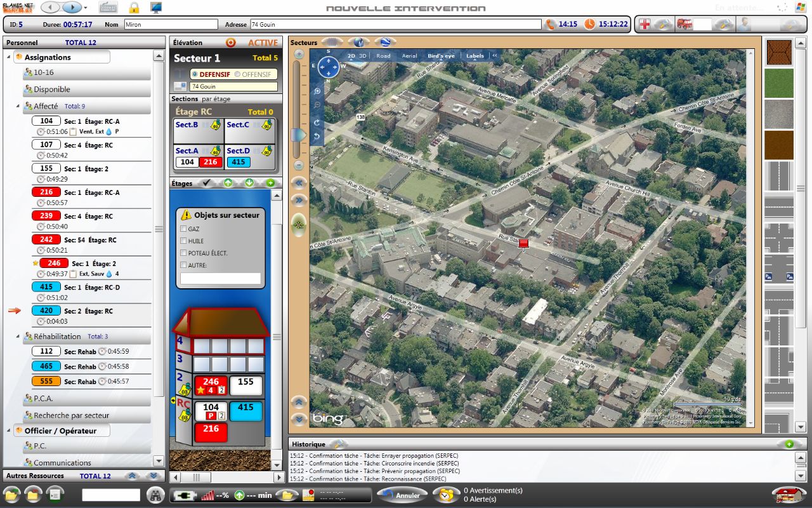Click the AUTRE text input field
This screenshot has width=812, height=508.
(220, 278)
